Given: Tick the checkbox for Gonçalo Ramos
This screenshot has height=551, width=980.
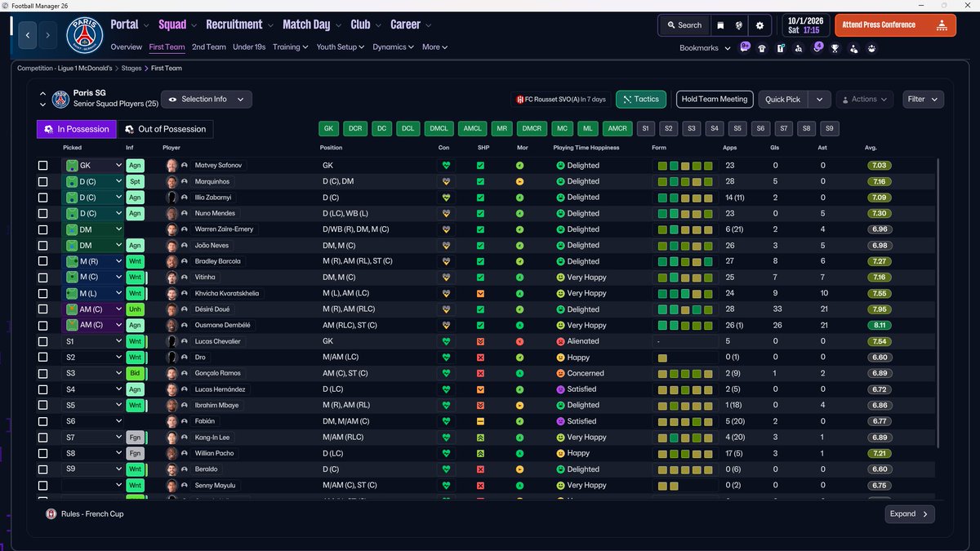Looking at the screenshot, I should click(x=43, y=373).
